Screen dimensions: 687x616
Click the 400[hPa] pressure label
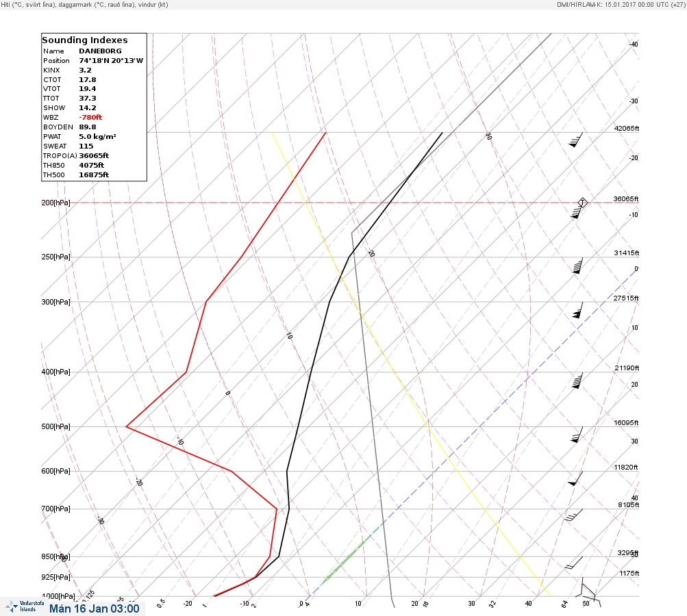tap(55, 372)
